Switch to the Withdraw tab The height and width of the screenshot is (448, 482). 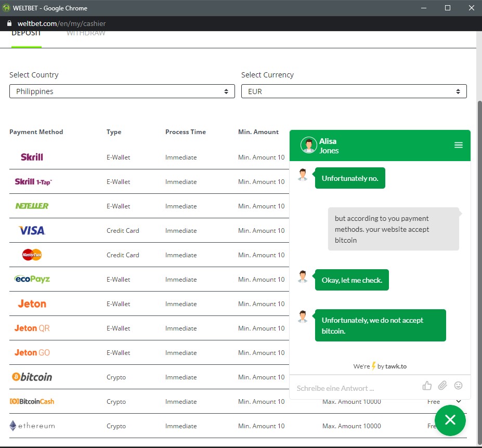(x=86, y=33)
